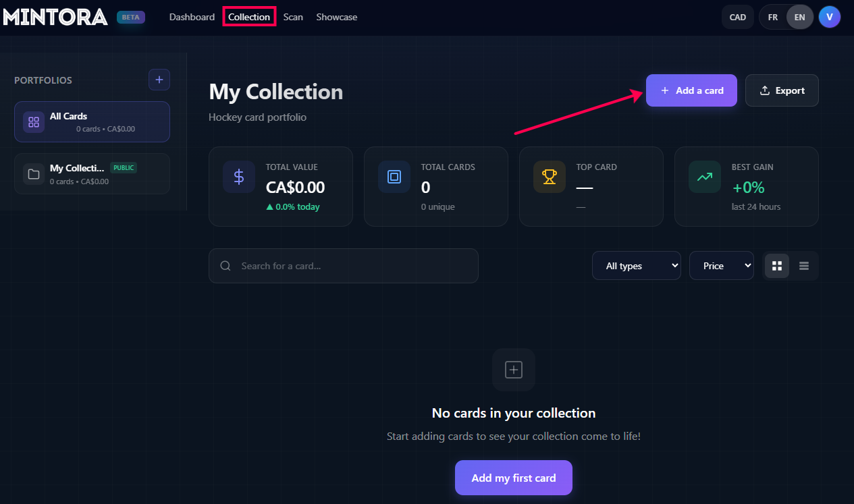This screenshot has width=854, height=504.
Task: Click the dollar sign Total Value icon
Action: pos(239,177)
